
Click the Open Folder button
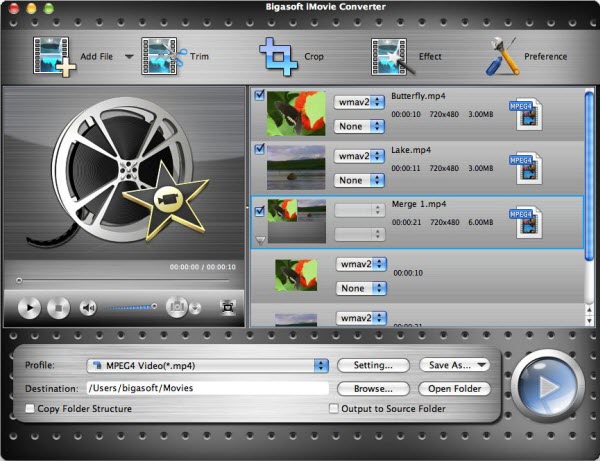455,389
